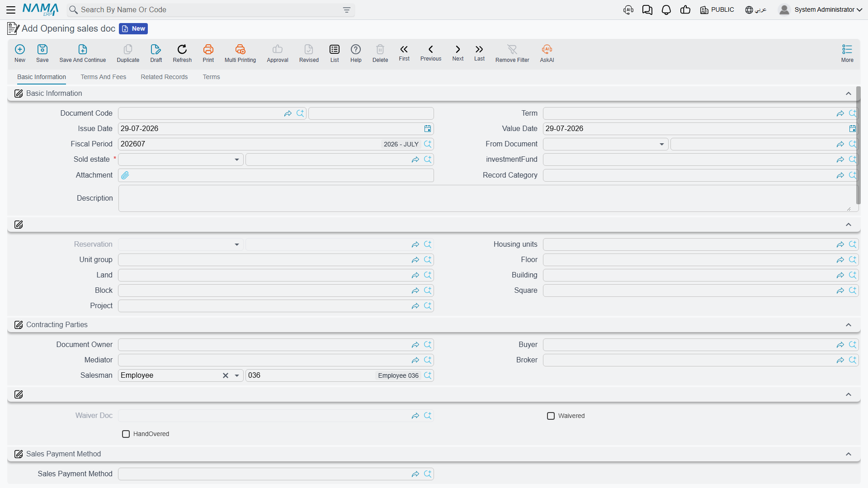This screenshot has height=488, width=868.
Task: Open AskAI assistant in toolbar
Action: point(547,53)
